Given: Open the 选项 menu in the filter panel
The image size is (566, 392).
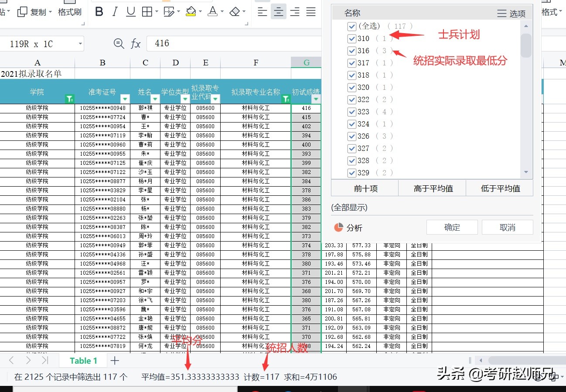Looking at the screenshot, I should pyautogui.click(x=514, y=14).
